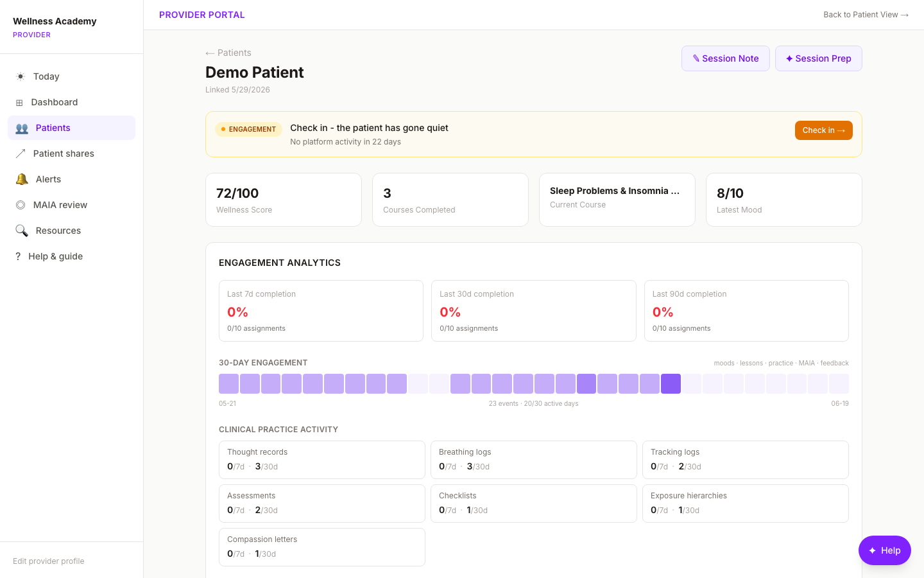The width and height of the screenshot is (924, 578).
Task: Click the PROVIDER PORTAL header text
Action: tap(202, 15)
